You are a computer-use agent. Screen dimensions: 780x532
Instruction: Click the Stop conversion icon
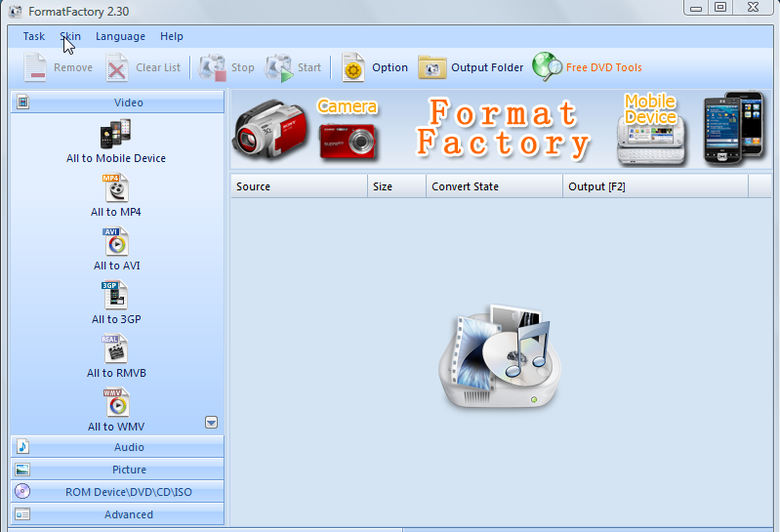pos(213,67)
